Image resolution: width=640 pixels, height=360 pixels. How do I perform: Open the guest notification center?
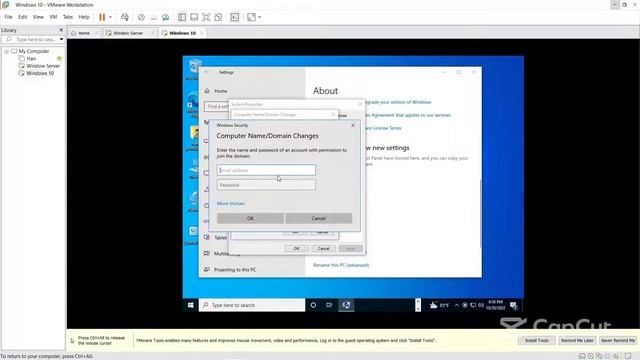pos(513,305)
